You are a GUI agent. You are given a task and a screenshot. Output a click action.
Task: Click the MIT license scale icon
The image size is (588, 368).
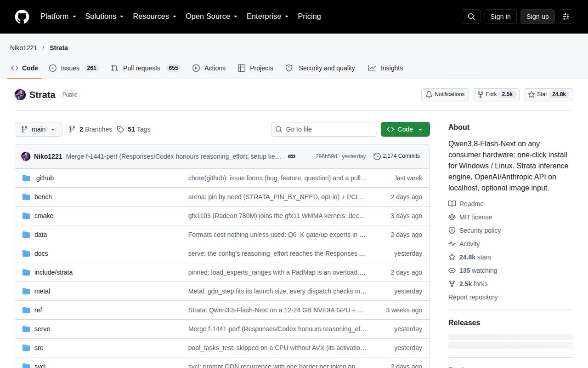pos(452,217)
